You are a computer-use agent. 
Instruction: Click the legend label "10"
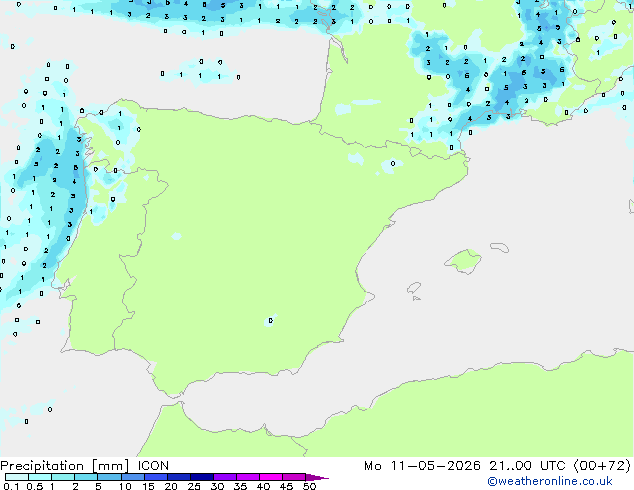[x=125, y=486]
